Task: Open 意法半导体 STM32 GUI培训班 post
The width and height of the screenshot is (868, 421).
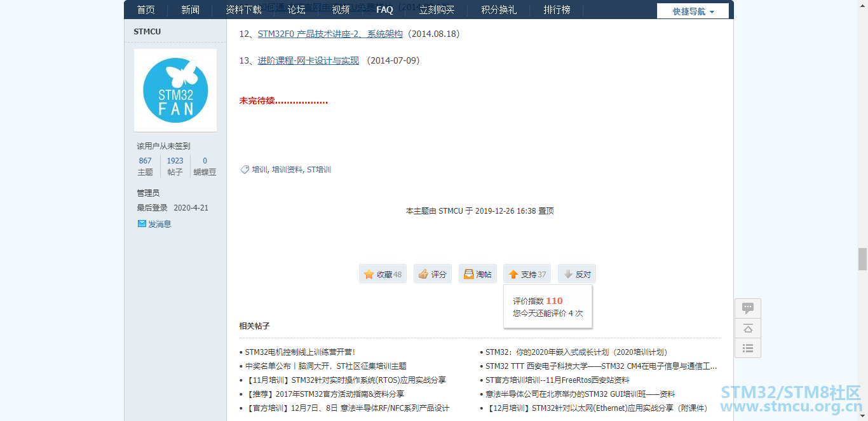Action: click(580, 394)
